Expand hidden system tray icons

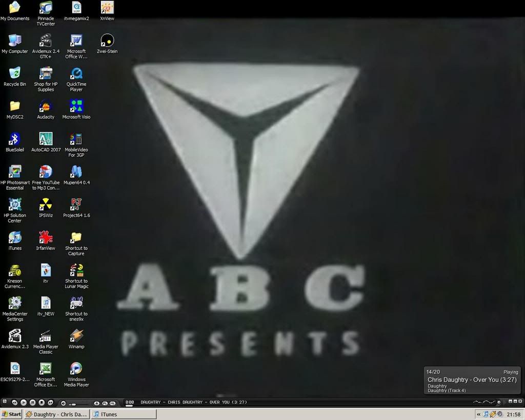click(x=478, y=414)
